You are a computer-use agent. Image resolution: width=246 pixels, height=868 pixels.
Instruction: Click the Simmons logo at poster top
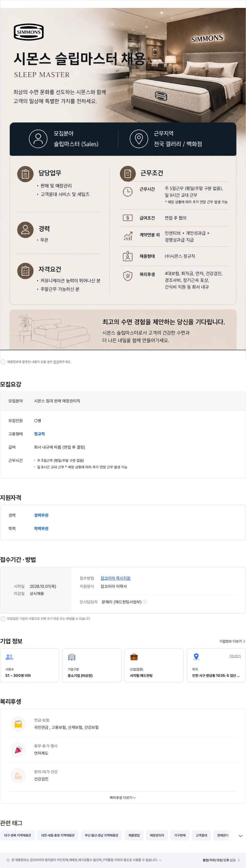click(x=29, y=32)
